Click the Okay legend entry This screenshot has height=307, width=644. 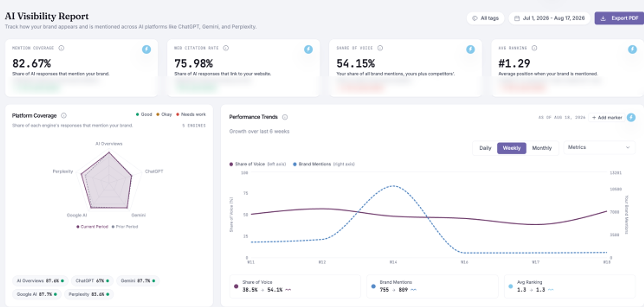pos(164,115)
